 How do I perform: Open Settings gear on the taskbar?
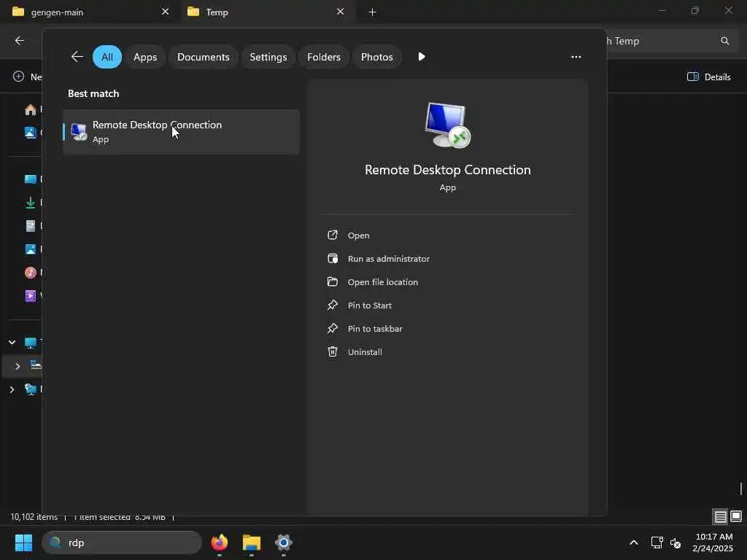(284, 542)
